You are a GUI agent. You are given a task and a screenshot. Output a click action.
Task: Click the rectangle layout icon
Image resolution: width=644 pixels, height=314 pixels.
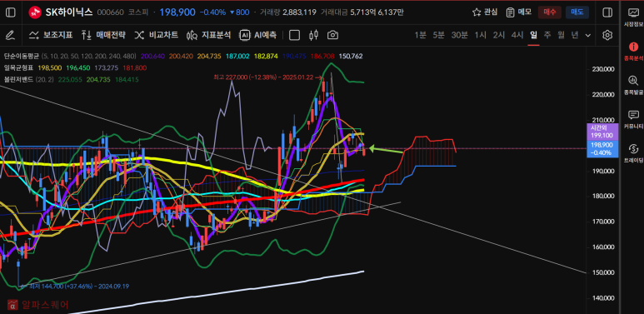click(x=294, y=35)
